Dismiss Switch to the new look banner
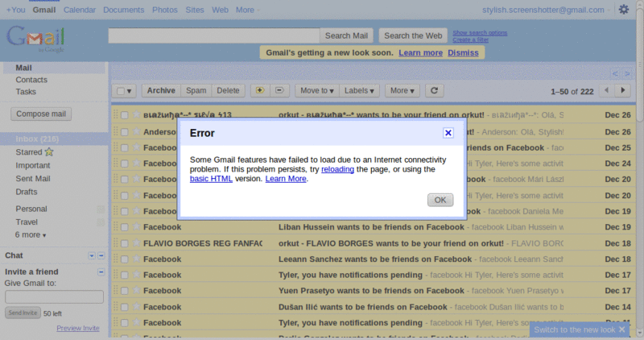The width and height of the screenshot is (644, 340). tap(621, 330)
